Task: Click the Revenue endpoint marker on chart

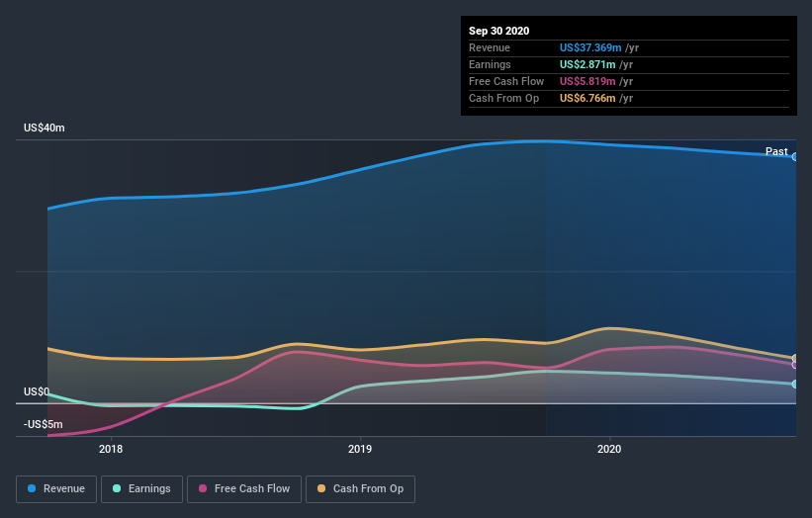Action: (795, 157)
